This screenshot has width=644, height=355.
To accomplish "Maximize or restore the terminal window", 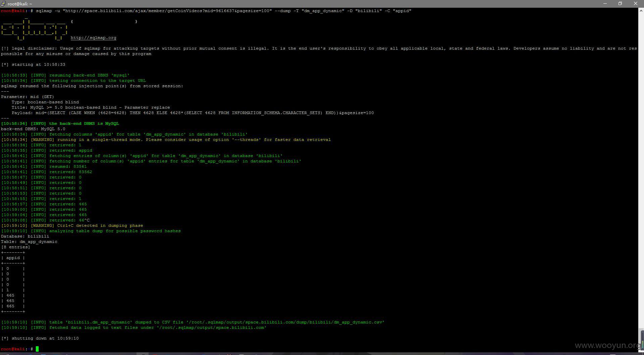I will [x=620, y=4].
